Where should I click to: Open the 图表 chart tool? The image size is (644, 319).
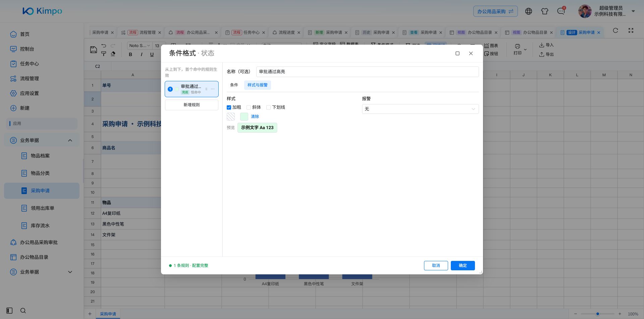[491, 46]
